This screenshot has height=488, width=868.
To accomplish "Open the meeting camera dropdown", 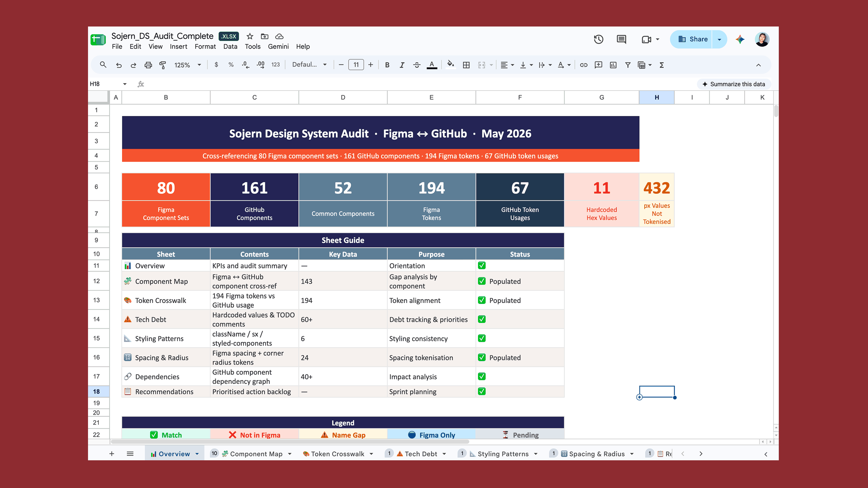I will click(x=657, y=39).
